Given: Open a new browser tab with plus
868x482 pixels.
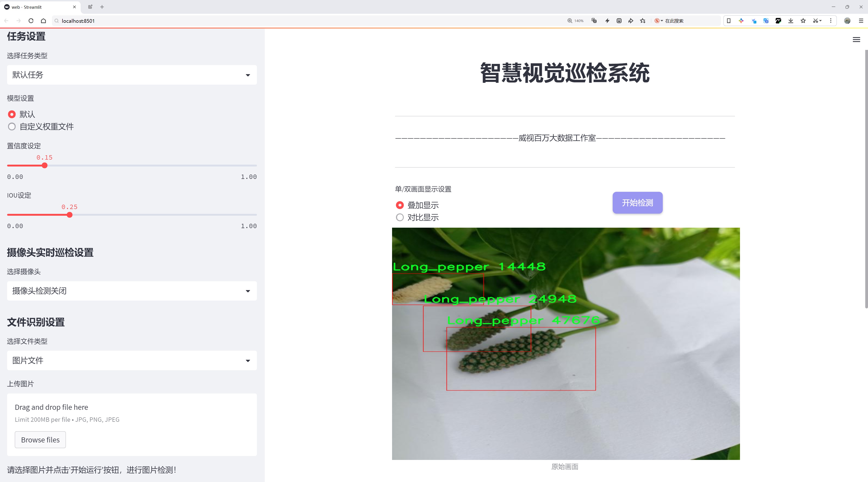Looking at the screenshot, I should pos(102,7).
